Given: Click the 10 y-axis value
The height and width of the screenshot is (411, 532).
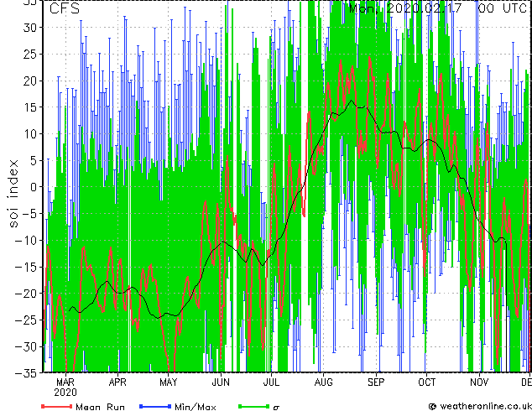Looking at the screenshot, I should 30,134.
